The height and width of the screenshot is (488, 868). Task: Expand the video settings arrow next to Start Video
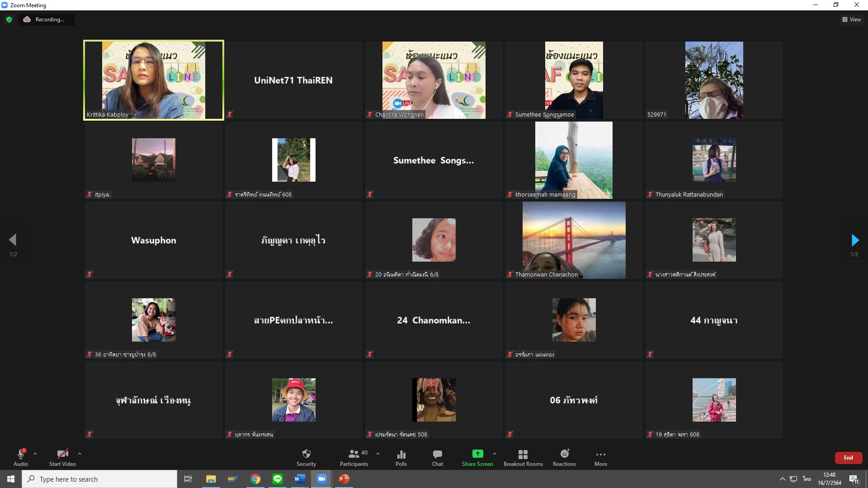point(80,454)
